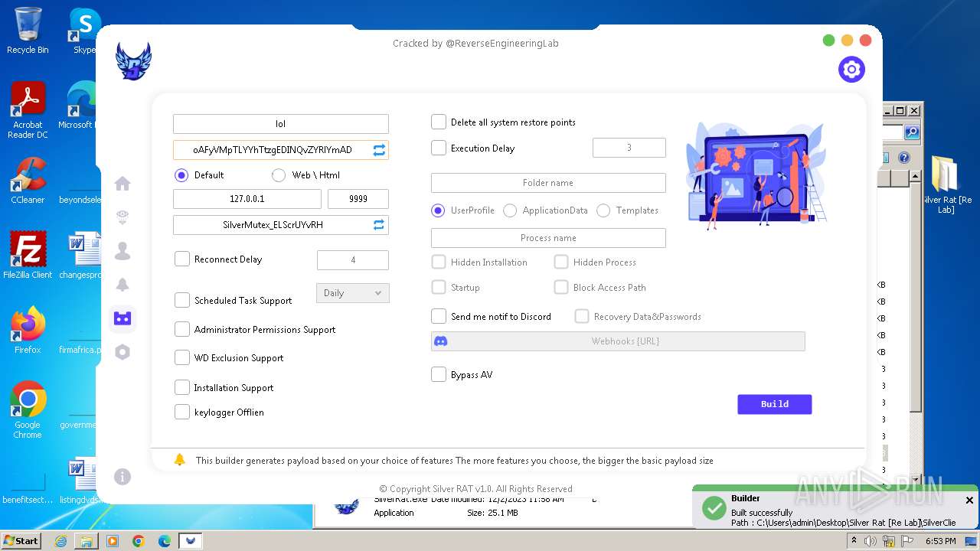Open the hexagon settings sidebar icon
This screenshot has height=551, width=980.
pyautogui.click(x=122, y=352)
